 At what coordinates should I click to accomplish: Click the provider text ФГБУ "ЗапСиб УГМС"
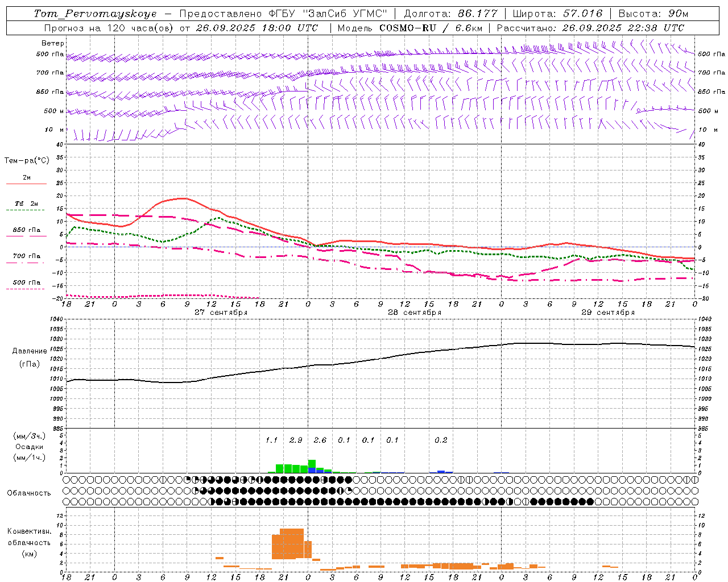(x=328, y=14)
